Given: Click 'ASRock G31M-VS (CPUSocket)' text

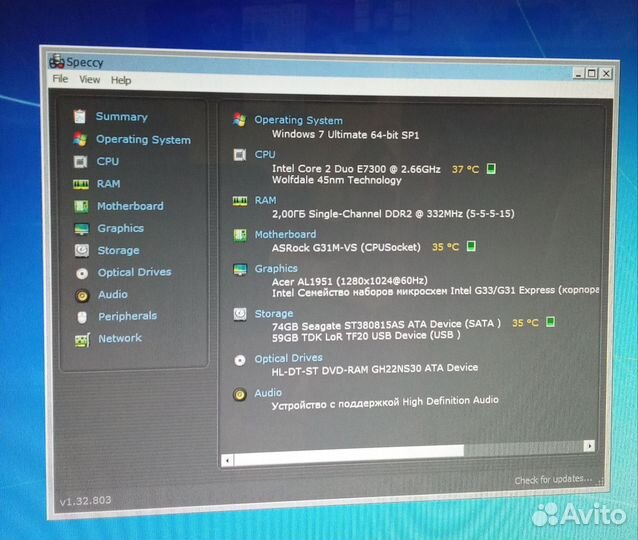Looking at the screenshot, I should click(346, 247).
